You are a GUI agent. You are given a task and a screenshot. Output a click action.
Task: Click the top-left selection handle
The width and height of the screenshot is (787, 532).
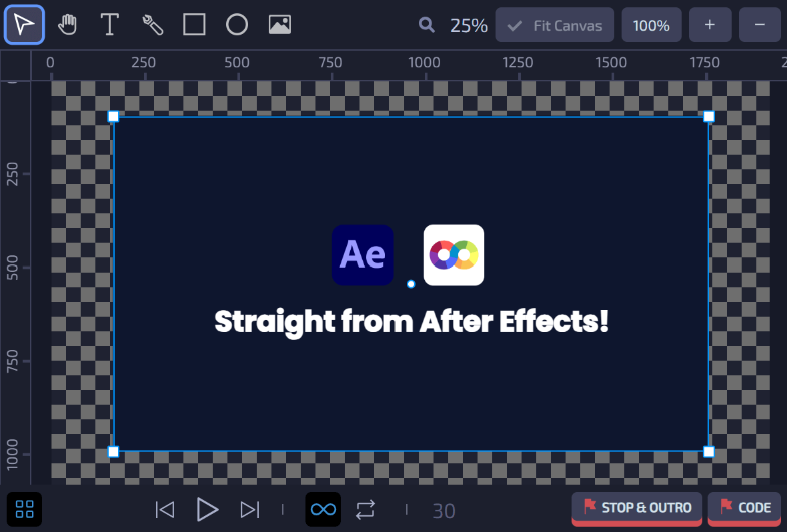113,117
